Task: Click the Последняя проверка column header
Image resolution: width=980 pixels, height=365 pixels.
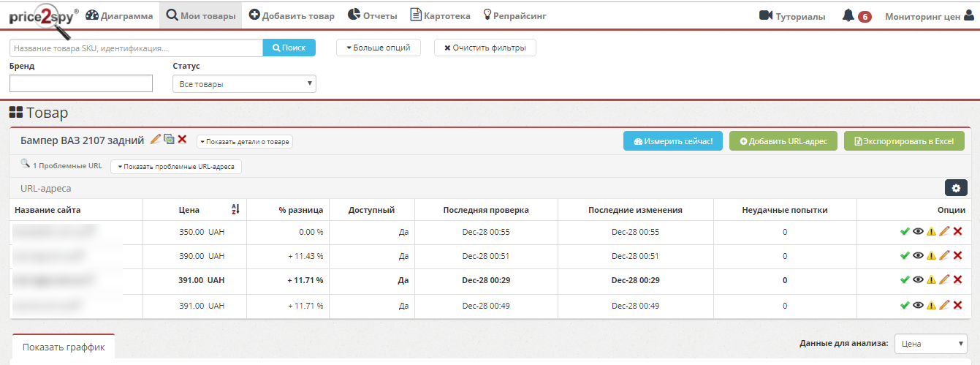Action: tap(486, 210)
